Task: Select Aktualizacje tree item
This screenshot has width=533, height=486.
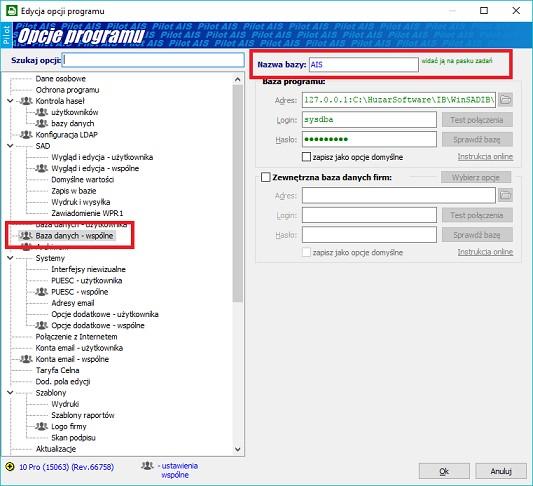Action: click(56, 449)
